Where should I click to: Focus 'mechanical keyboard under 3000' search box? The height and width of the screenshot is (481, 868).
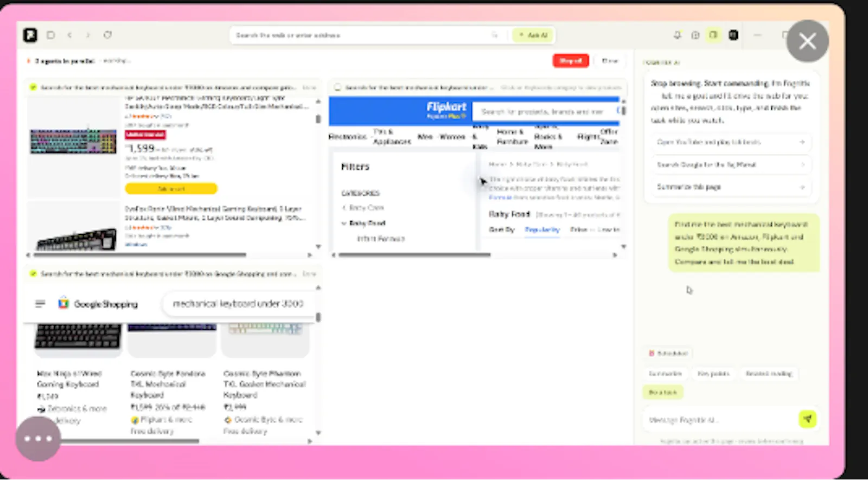238,304
